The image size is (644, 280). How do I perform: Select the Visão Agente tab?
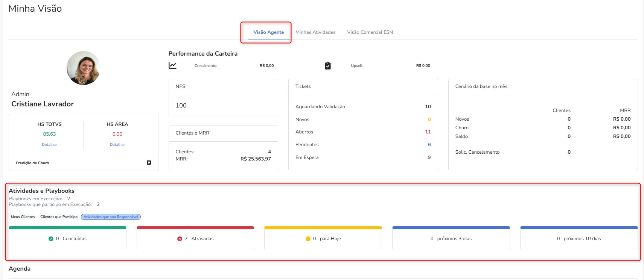click(x=268, y=32)
